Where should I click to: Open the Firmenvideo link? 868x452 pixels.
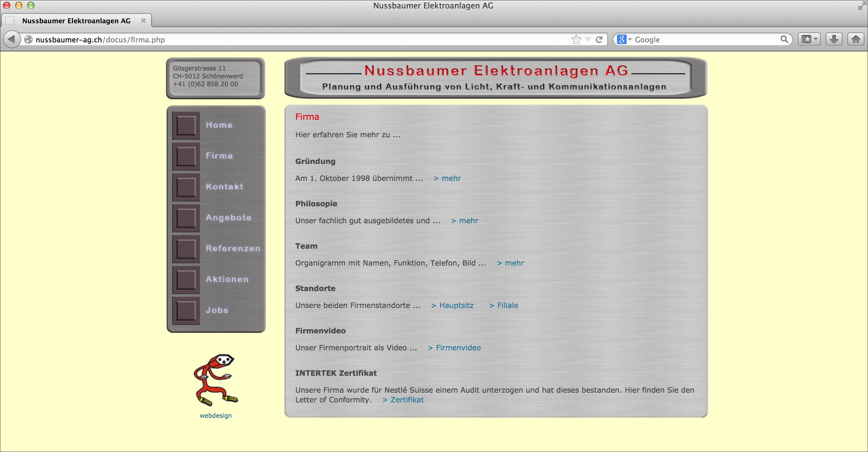tap(454, 348)
